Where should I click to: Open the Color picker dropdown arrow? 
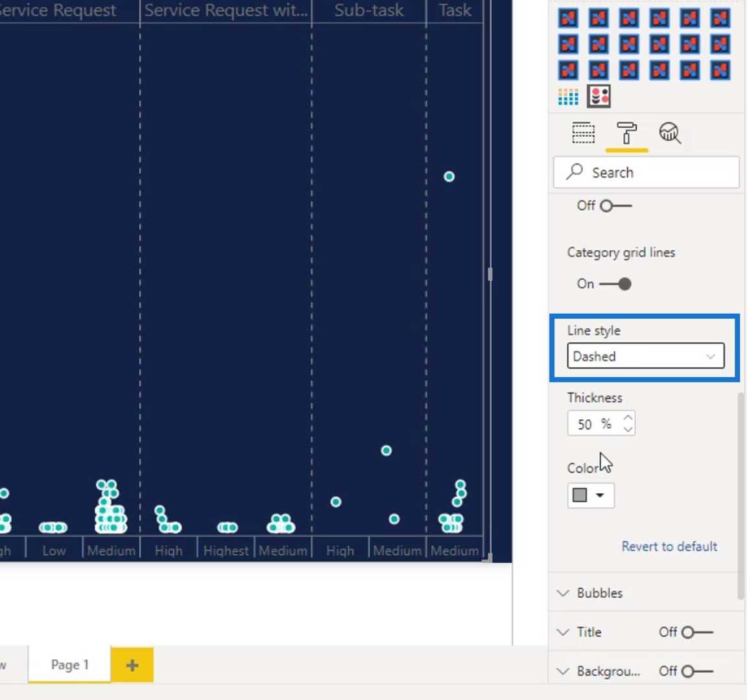pos(600,495)
